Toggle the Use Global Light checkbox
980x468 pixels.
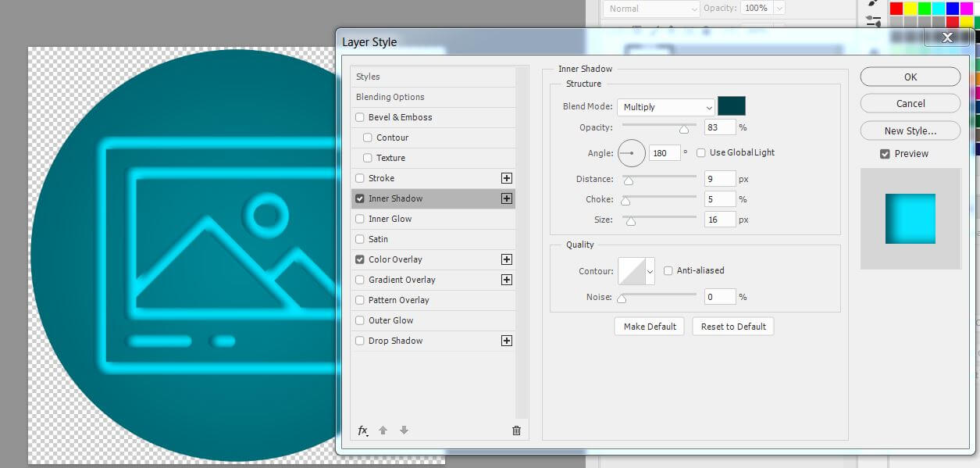point(701,152)
